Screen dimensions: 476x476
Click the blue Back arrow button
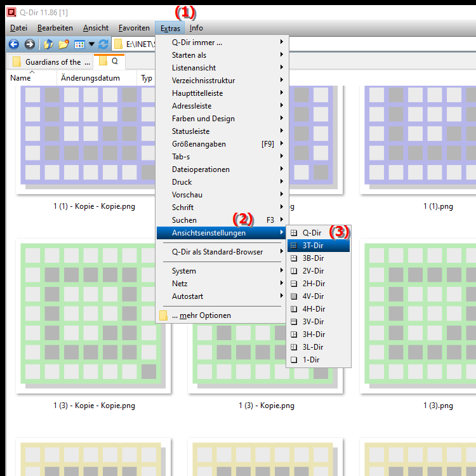pyautogui.click(x=14, y=44)
